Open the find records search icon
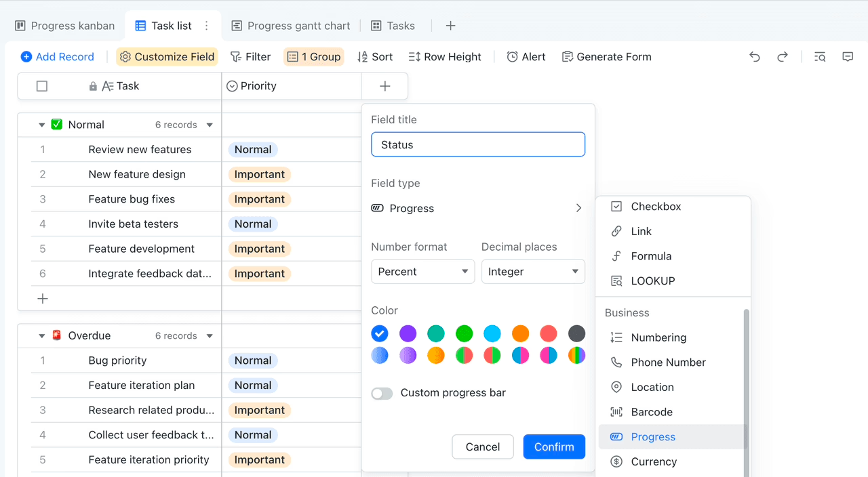 coord(820,57)
